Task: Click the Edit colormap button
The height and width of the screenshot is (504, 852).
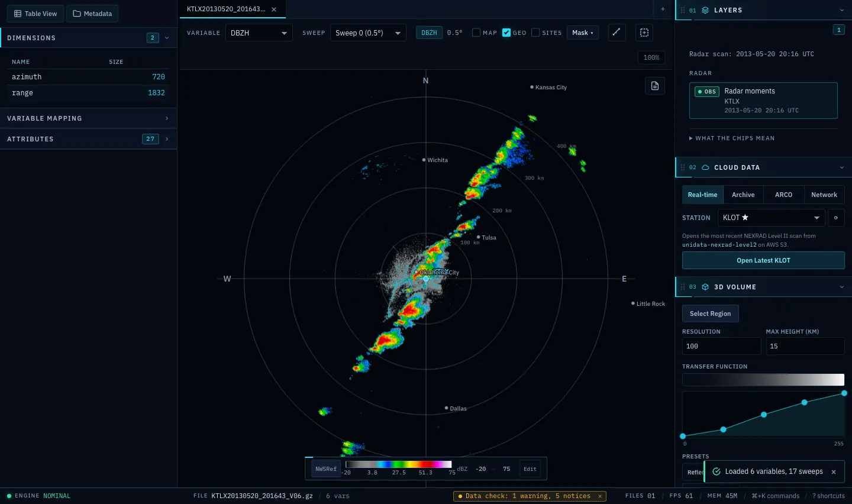Action: [x=530, y=469]
